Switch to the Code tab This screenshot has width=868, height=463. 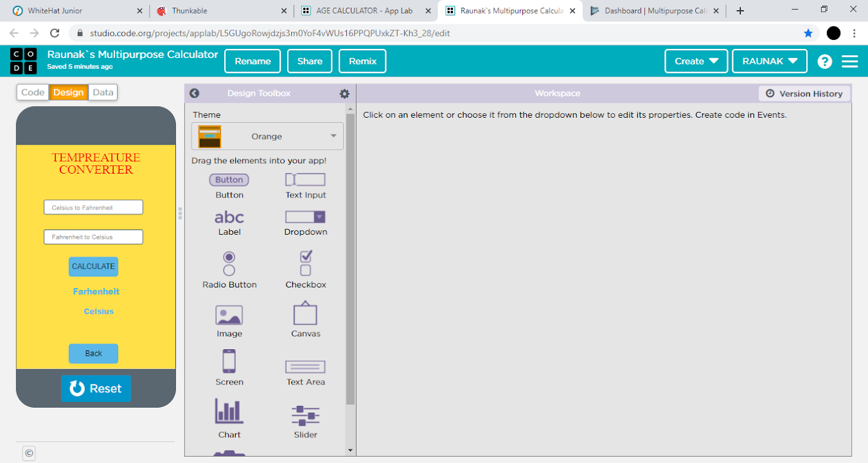(33, 93)
